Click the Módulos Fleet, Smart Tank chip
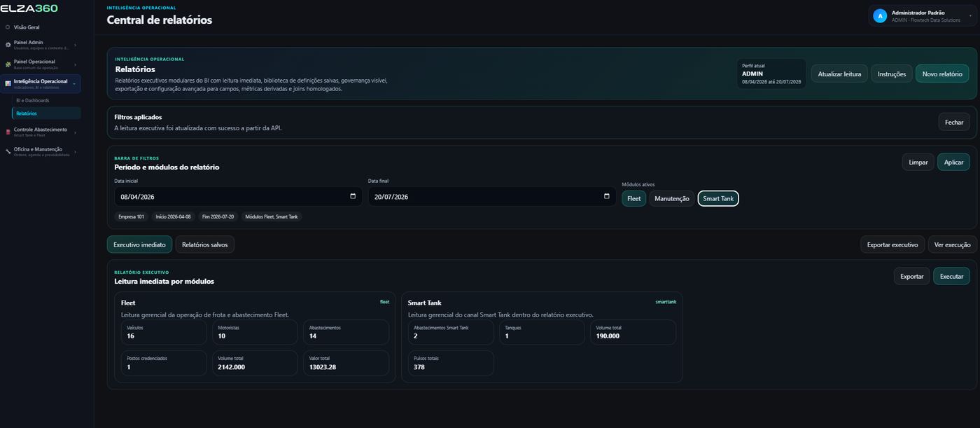The image size is (980, 428). tap(272, 216)
